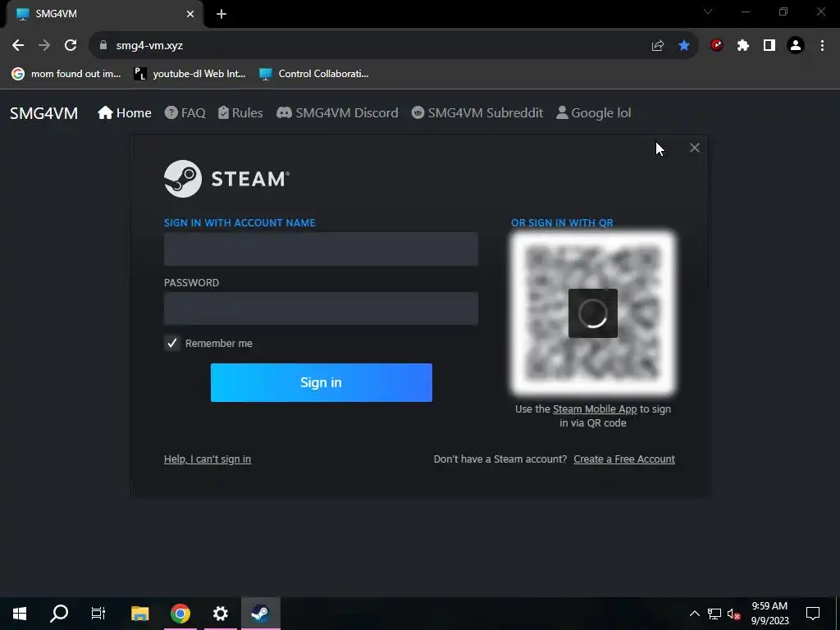Click the network icon in system tray

tap(714, 614)
